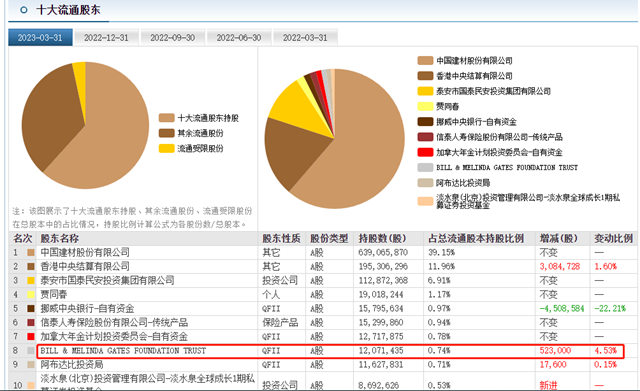Click the legend swatch for 贾同春
Screen dimensions: 640x391
click(425, 107)
